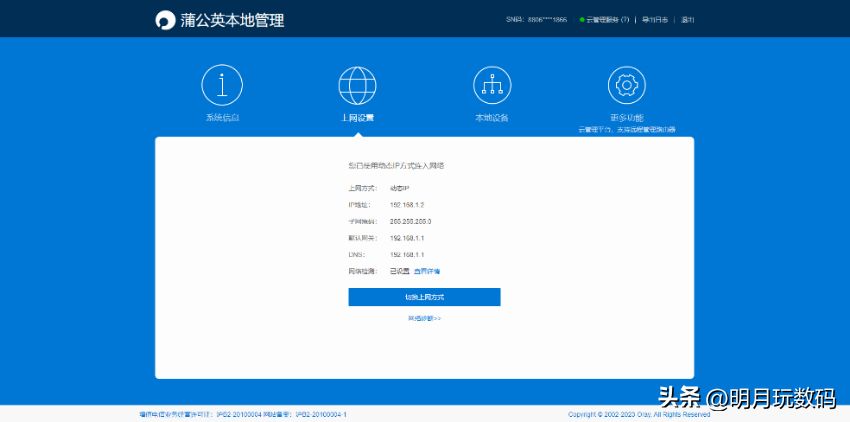Click the 蒲公英 logo icon in header
The image size is (850, 422).
tap(165, 20)
